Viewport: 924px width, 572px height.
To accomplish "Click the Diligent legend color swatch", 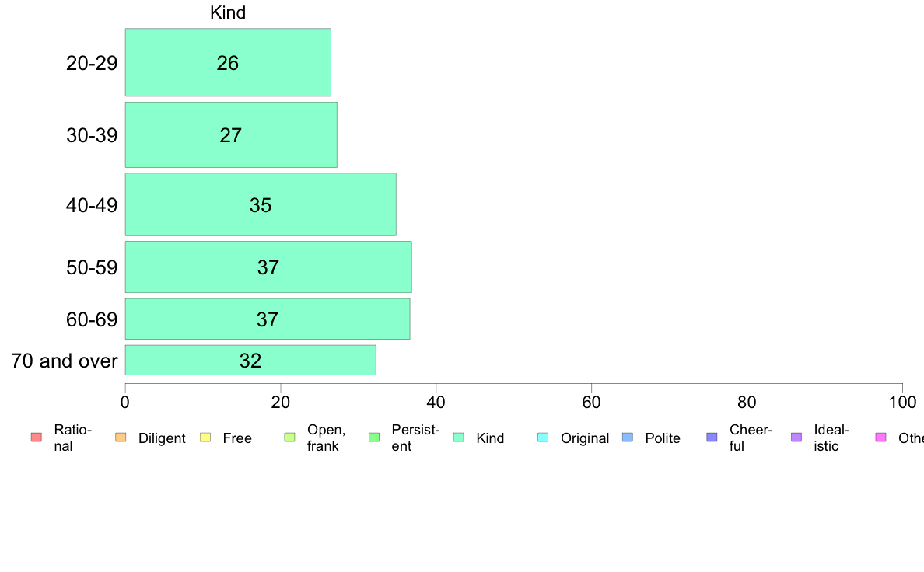I will click(x=121, y=437).
